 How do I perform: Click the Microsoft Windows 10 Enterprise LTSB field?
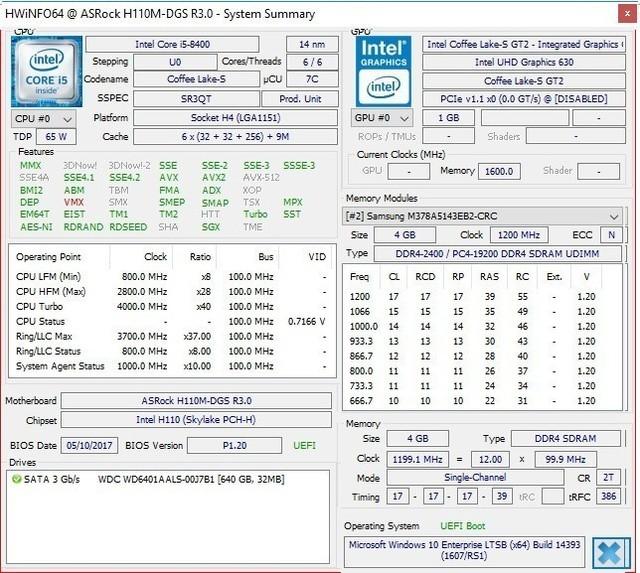[464, 550]
